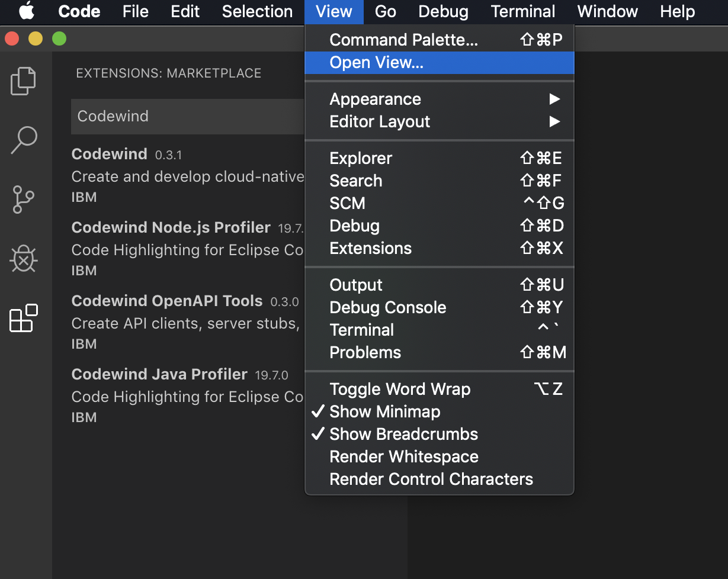Screen dimensions: 728x579
Task: Toggle Render Control Characters option
Action: tap(439, 479)
